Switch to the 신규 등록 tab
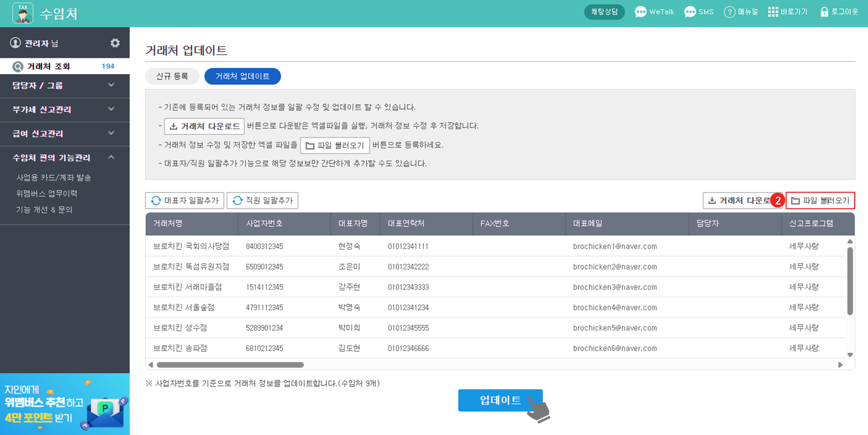The width and height of the screenshot is (868, 435). point(172,76)
